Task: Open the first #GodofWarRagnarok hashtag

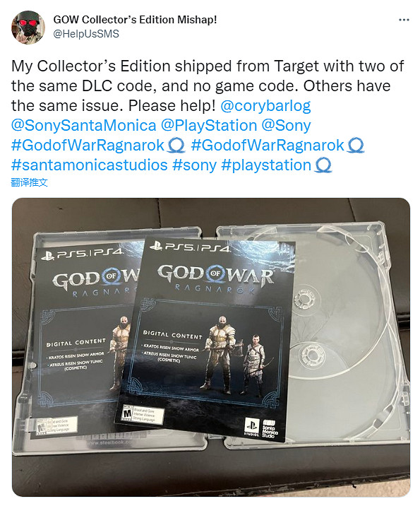Action: pos(88,145)
